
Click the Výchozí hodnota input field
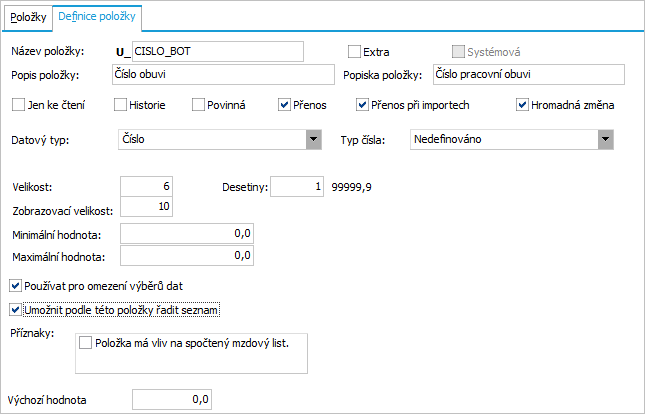pos(172,400)
